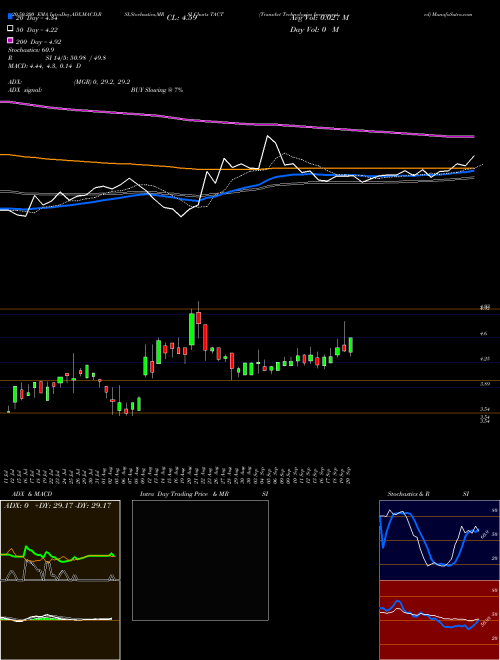Screen dimensions: 500x660
Task: Click the white 50 Day EMA legend swatch
Action: (11, 29)
